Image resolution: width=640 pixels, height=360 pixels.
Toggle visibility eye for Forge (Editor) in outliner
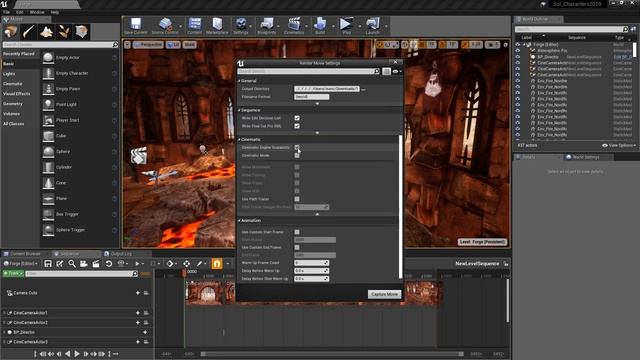(518, 44)
